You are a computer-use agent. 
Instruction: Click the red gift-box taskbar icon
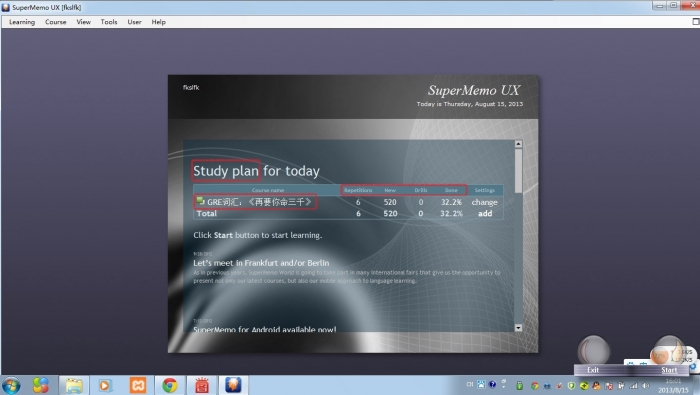202,385
